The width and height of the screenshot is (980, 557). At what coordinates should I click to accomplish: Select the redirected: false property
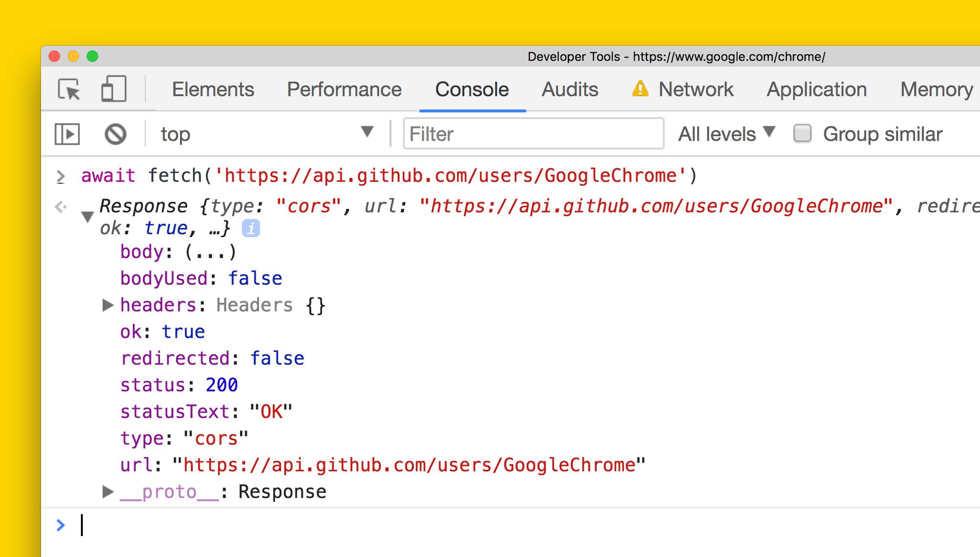[x=212, y=358]
